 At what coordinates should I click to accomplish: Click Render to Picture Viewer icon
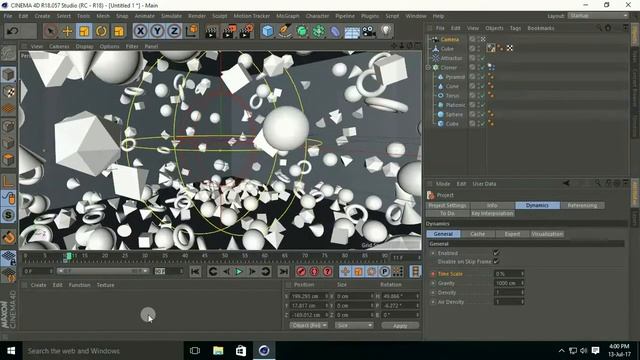229,31
